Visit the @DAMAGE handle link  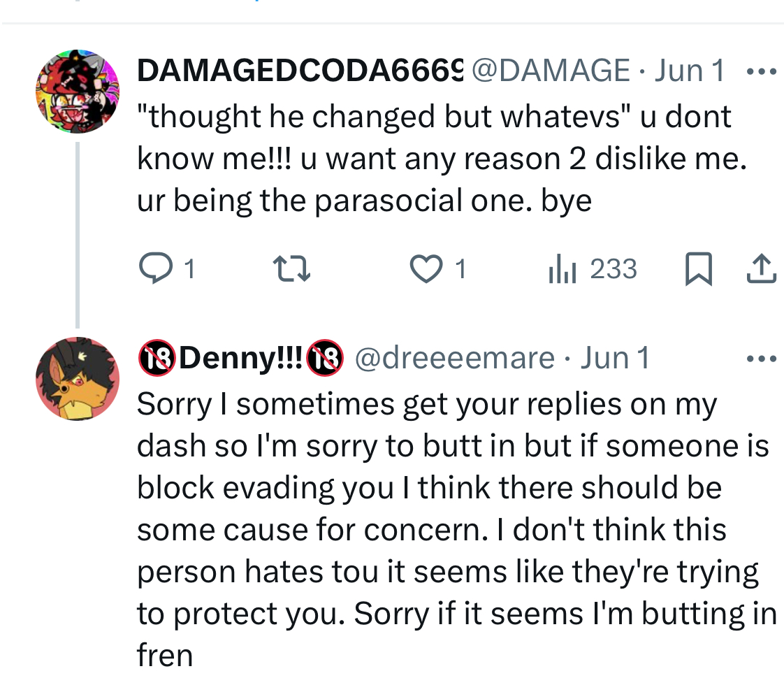click(551, 71)
